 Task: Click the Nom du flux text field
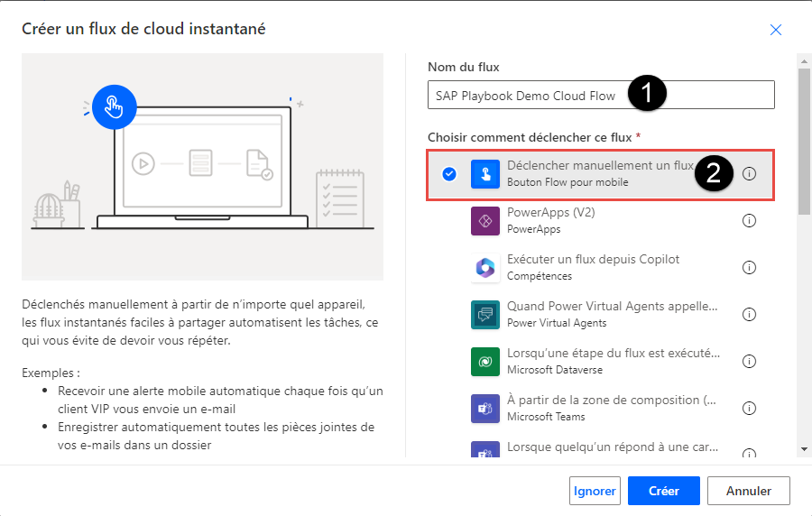[x=601, y=95]
